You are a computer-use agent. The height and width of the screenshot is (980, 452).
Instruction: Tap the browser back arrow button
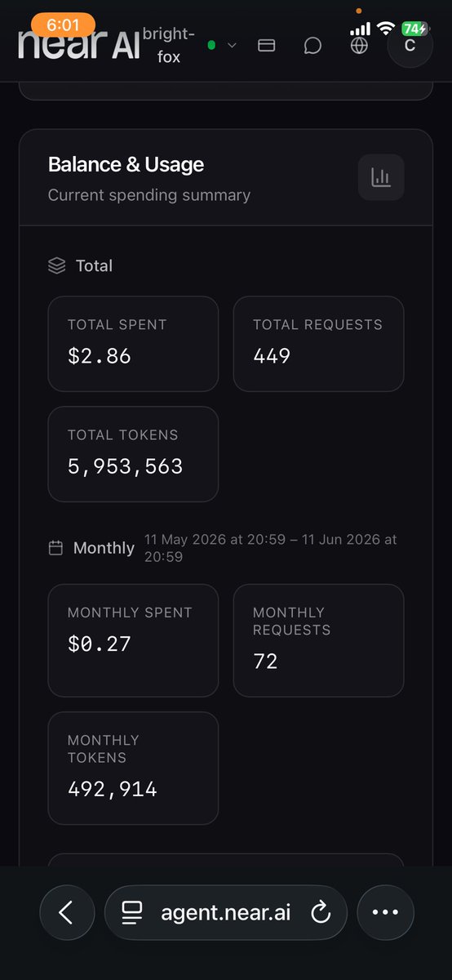point(66,913)
